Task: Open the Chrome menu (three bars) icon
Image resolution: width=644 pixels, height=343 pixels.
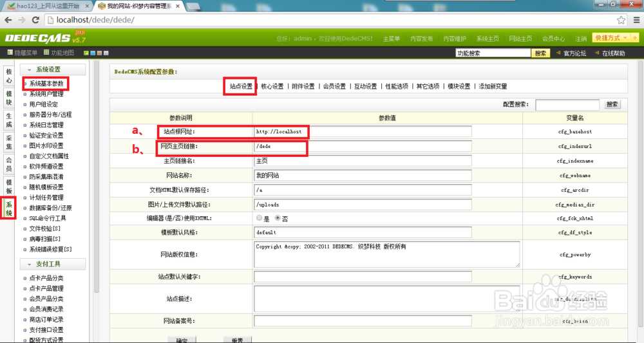Action: point(636,20)
